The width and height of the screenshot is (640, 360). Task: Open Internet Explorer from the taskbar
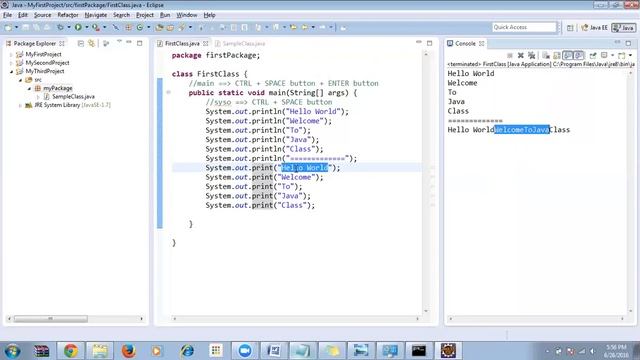(x=187, y=350)
